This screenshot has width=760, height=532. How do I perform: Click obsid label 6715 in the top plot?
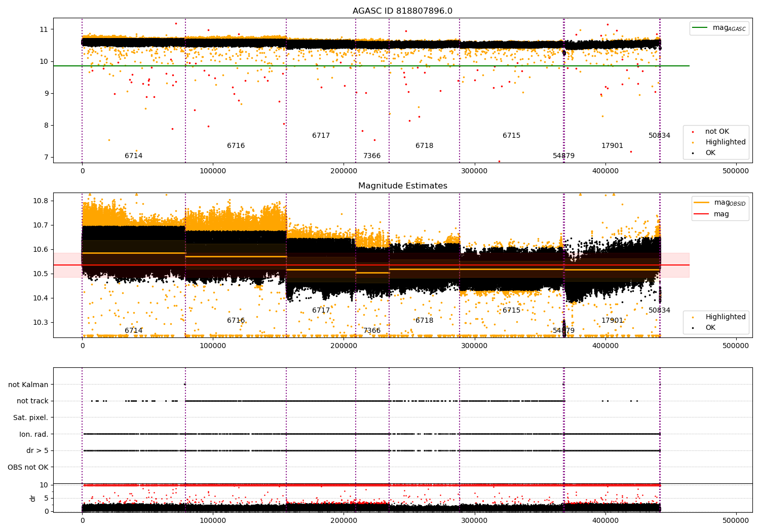coord(512,136)
